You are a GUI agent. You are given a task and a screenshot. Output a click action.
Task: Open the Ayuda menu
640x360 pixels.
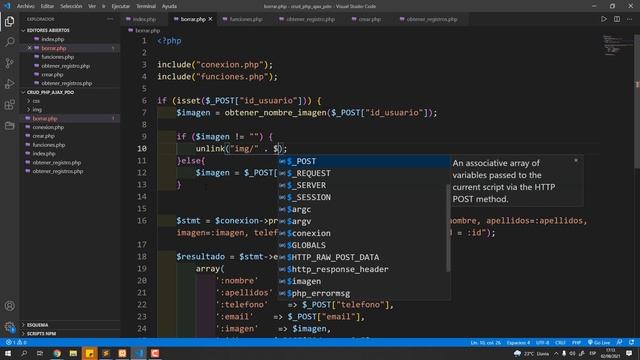pyautogui.click(x=169, y=6)
